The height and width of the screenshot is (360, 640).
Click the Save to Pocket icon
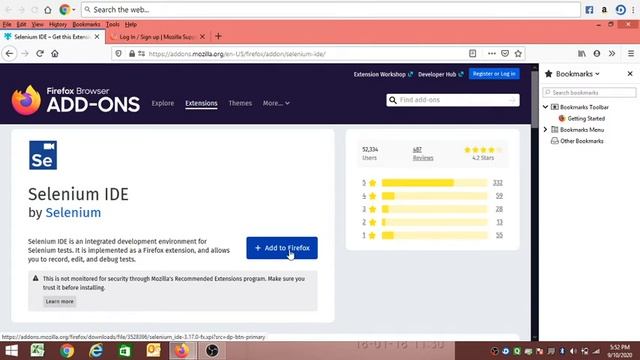click(x=505, y=53)
